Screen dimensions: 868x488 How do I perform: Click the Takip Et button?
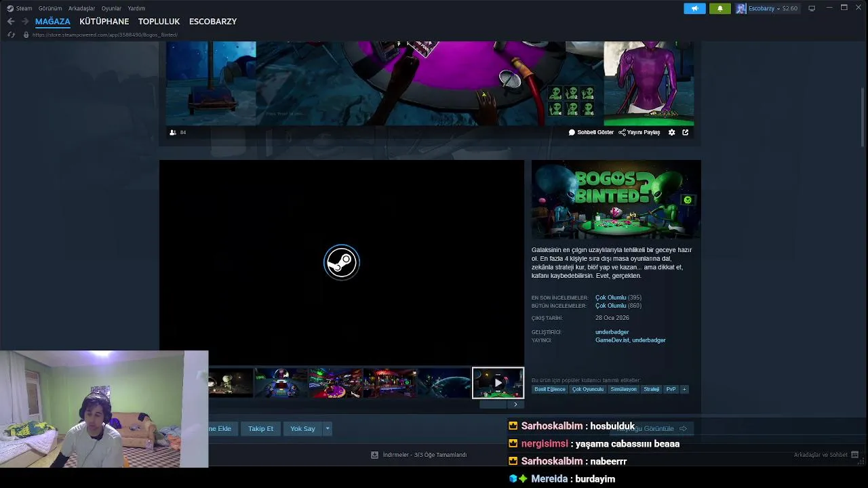point(260,428)
